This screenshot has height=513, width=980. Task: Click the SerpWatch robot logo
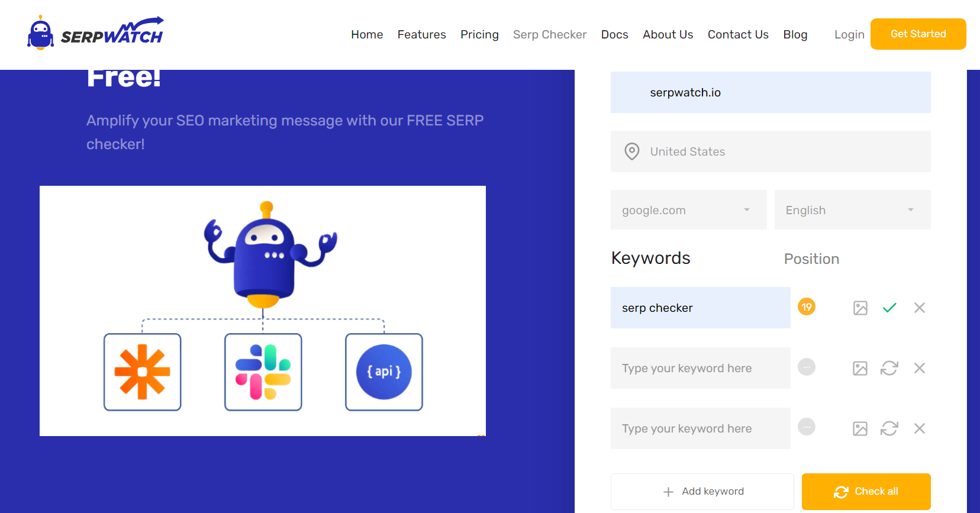point(95,33)
